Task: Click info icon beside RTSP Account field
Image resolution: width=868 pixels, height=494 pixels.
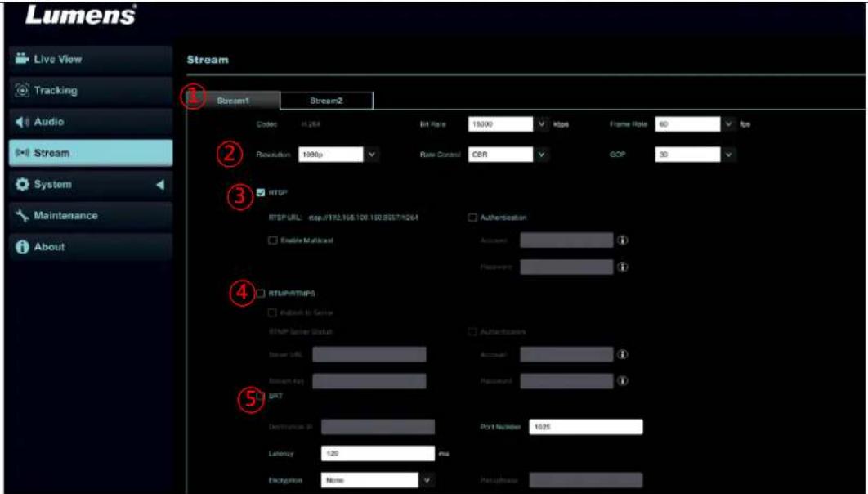Action: pyautogui.click(x=622, y=240)
